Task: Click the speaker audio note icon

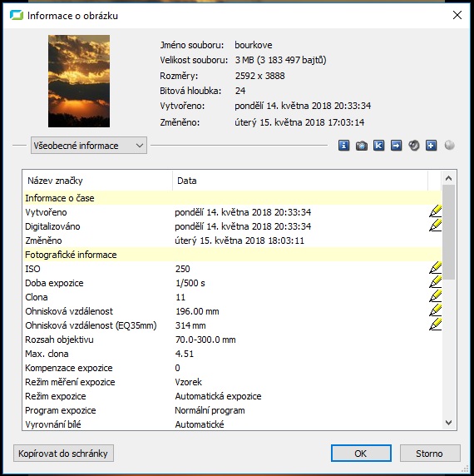Action: click(x=414, y=146)
